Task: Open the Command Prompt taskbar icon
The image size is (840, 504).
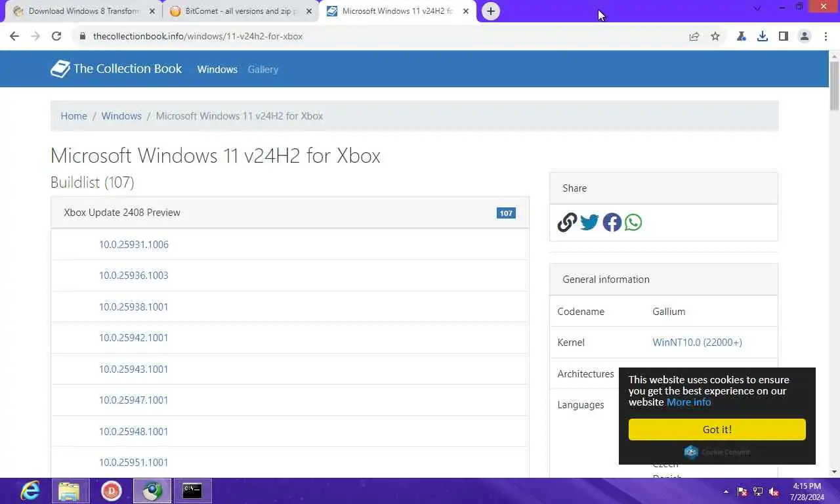Action: [x=192, y=491]
